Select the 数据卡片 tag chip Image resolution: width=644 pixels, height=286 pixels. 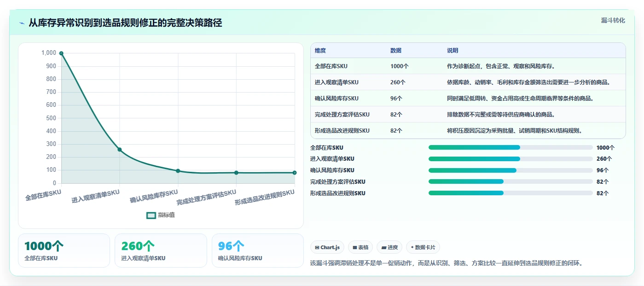tap(423, 247)
